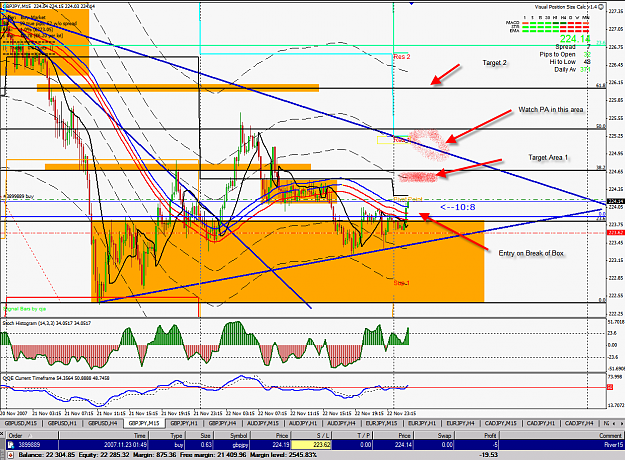This screenshot has height=460, width=625.
Task: Click the red stop loss price marker on scale
Action: (615, 232)
